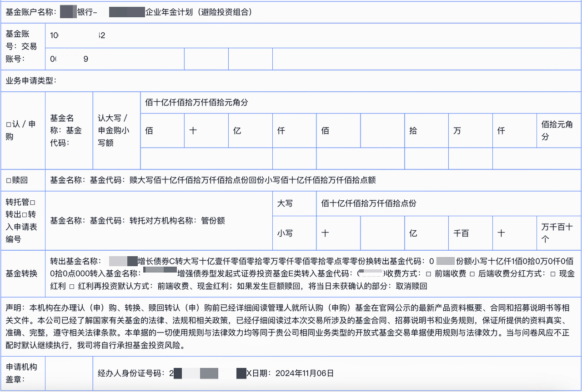Click the 佰十亿仟佰拾万仟佰拾元角分 header cell
The height and width of the screenshot is (392, 582).
click(361, 103)
